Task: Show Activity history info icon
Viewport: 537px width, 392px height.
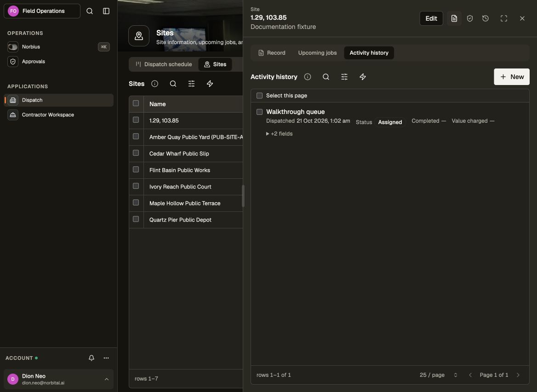Action: pos(308,77)
